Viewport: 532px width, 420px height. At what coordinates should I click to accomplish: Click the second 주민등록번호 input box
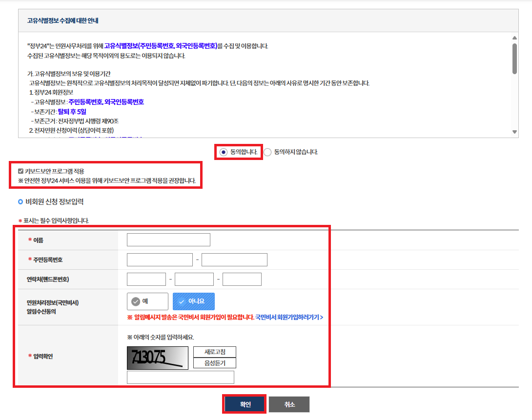[x=234, y=260]
